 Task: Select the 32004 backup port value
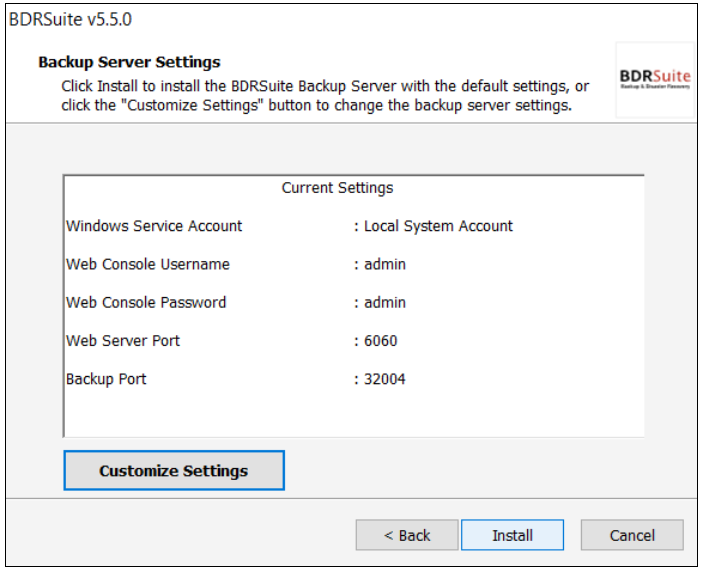(384, 379)
